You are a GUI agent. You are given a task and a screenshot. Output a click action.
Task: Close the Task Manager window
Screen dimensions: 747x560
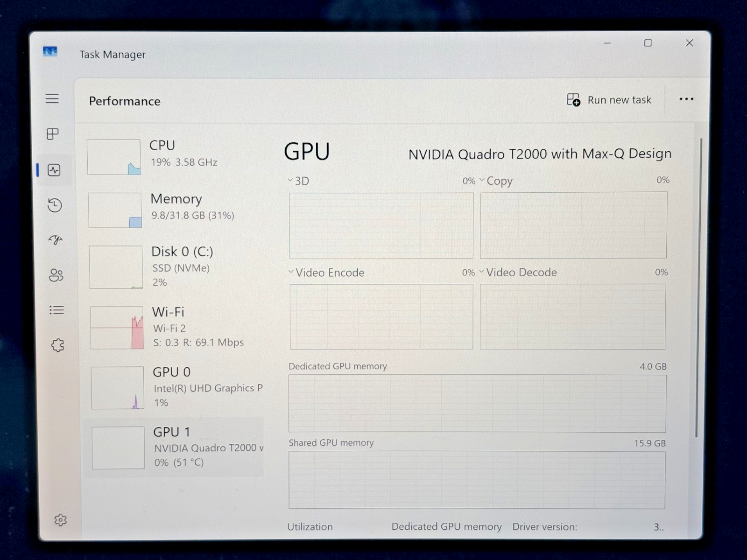pos(689,43)
